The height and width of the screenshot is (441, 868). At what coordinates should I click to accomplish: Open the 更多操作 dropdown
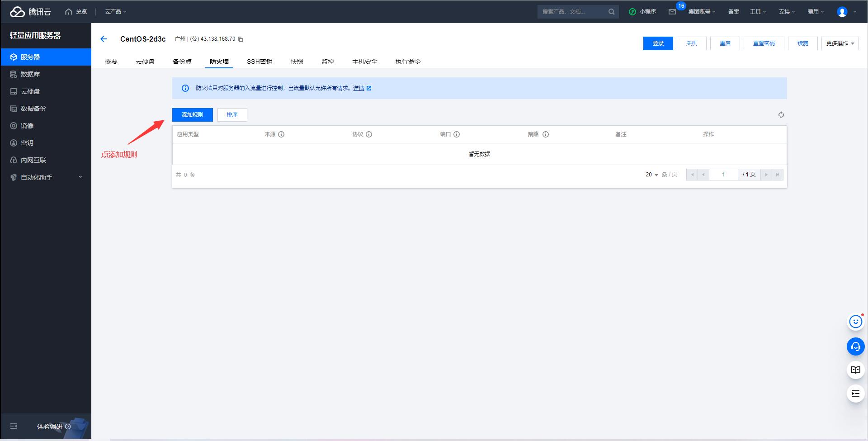coord(840,43)
